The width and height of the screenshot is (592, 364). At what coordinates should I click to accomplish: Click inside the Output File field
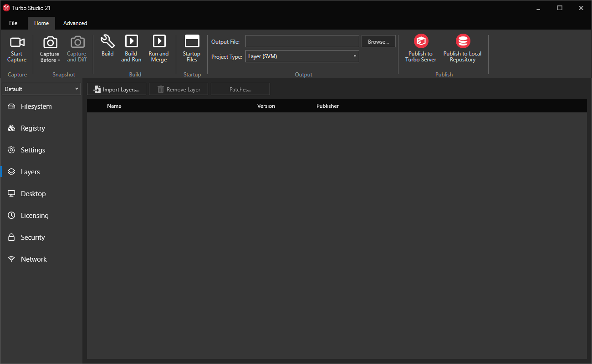pyautogui.click(x=302, y=41)
